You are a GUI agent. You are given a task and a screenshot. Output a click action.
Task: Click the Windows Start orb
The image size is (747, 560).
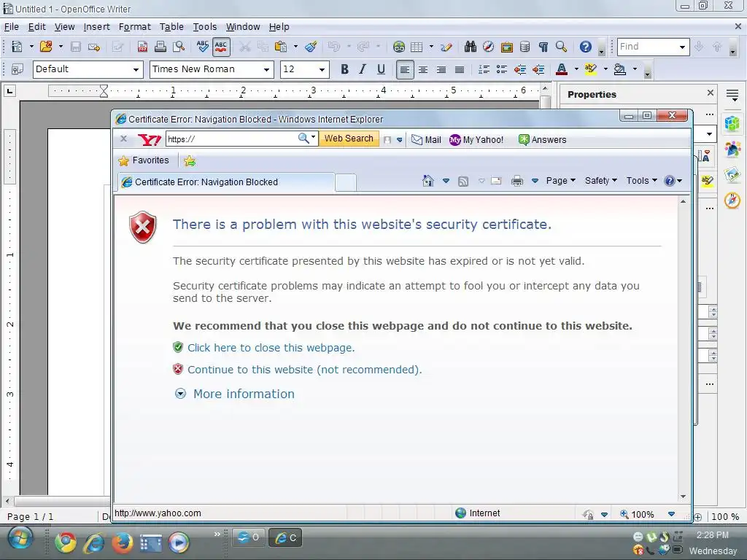coord(20,539)
